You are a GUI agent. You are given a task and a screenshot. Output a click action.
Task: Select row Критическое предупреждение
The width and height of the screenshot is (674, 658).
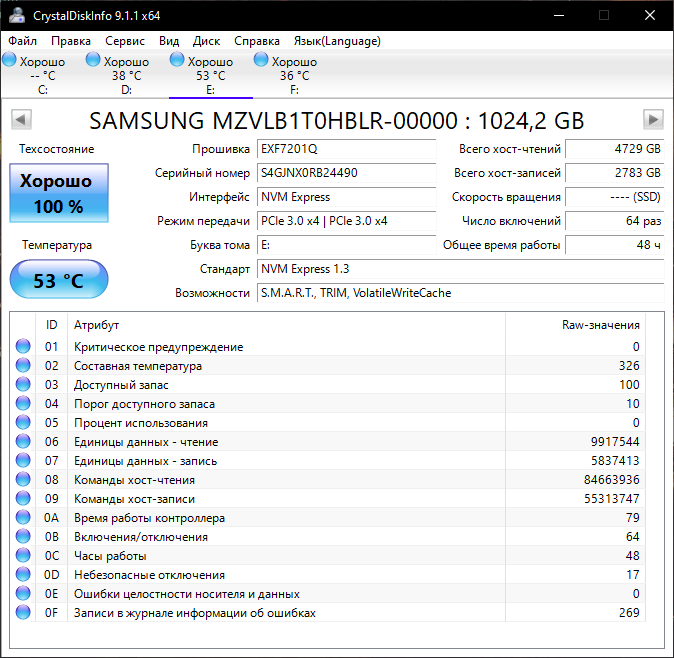[x=328, y=346]
